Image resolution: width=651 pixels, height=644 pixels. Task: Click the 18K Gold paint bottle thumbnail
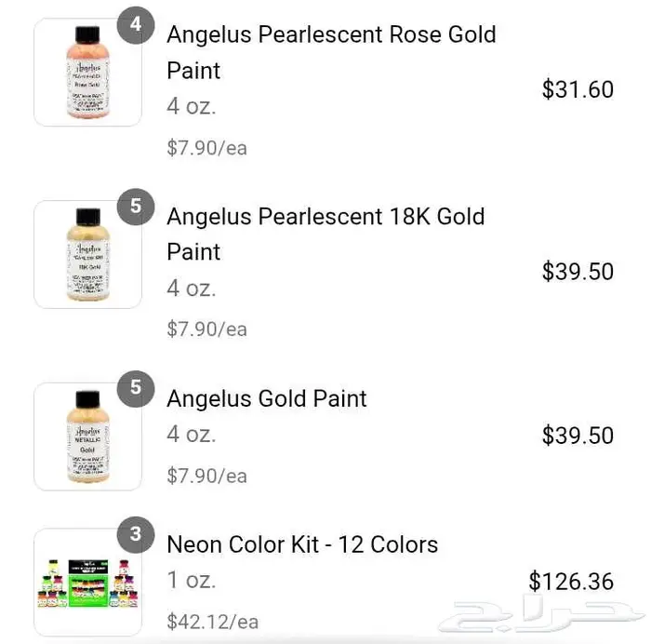[x=87, y=254]
